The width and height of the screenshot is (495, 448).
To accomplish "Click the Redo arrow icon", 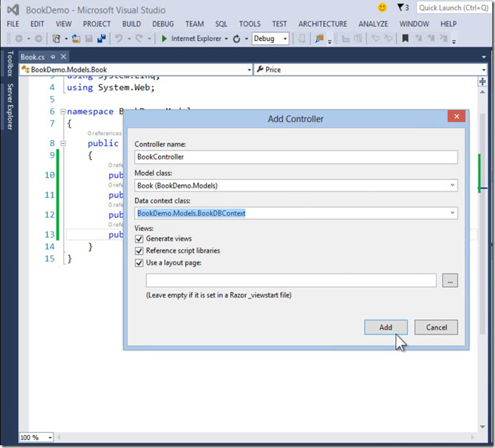I will pos(139,39).
